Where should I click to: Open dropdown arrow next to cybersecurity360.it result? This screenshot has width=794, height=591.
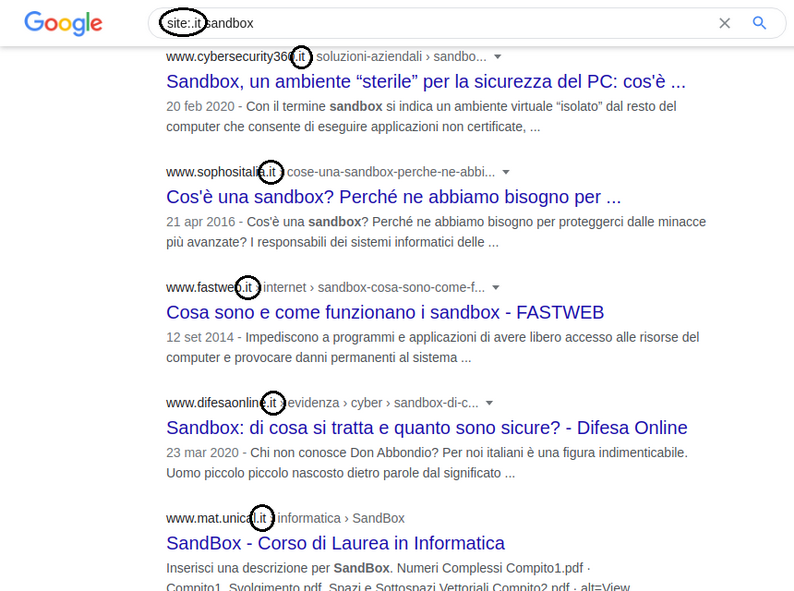(498, 57)
